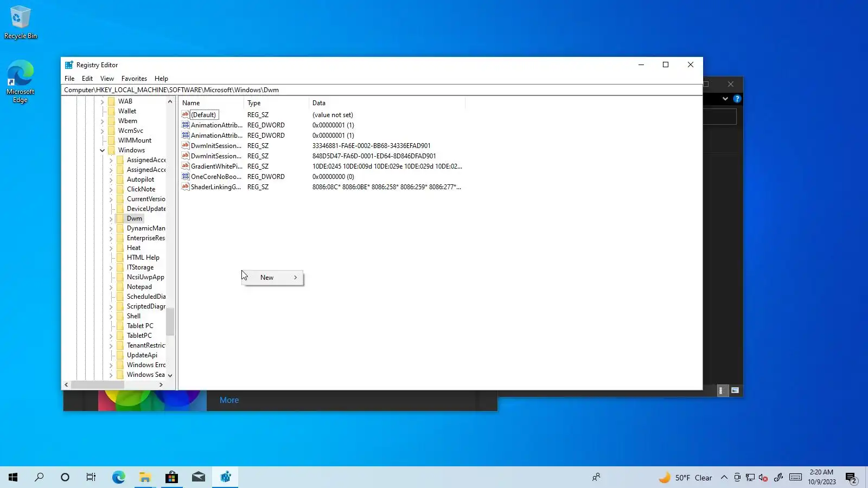
Task: Select the WIMMount tree item
Action: [135, 140]
